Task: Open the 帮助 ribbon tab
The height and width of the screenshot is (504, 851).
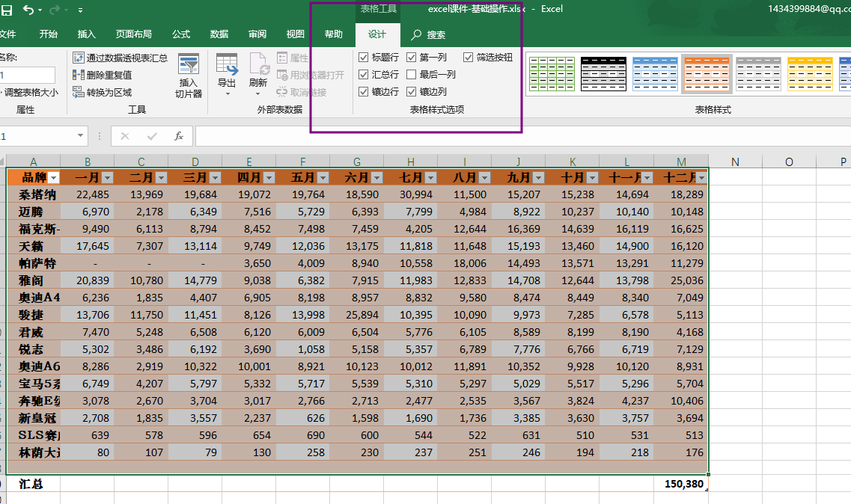Action: coord(333,34)
